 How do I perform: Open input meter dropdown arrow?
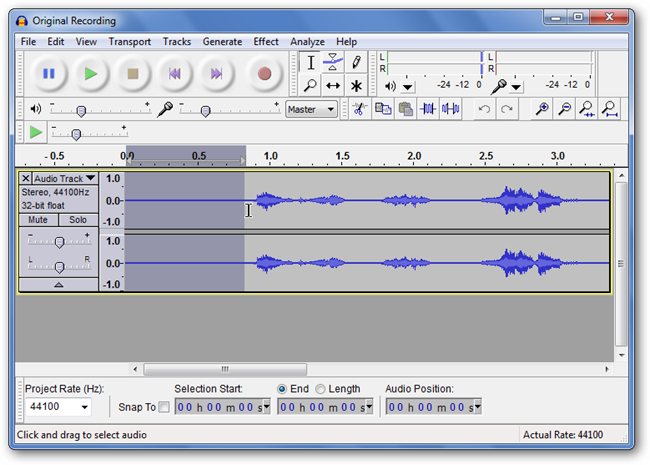[516, 87]
